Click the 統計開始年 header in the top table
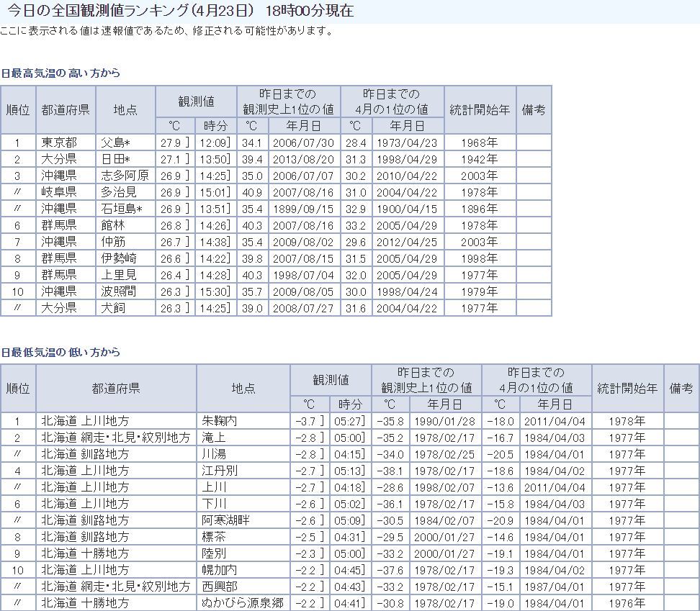 tap(480, 110)
